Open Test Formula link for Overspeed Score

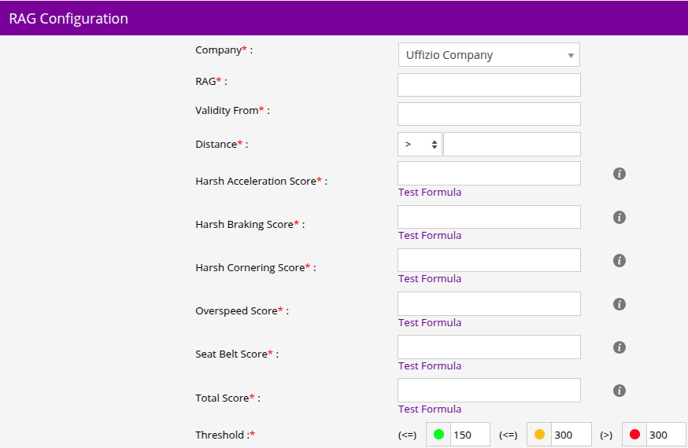click(x=430, y=323)
